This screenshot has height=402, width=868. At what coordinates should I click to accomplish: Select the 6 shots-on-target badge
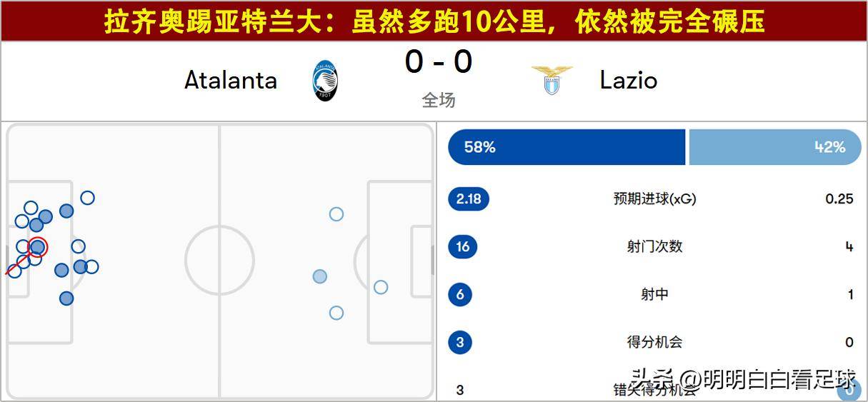[459, 294]
